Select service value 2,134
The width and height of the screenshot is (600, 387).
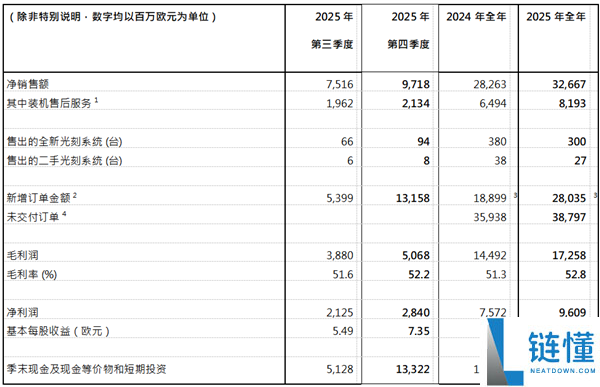[416, 103]
